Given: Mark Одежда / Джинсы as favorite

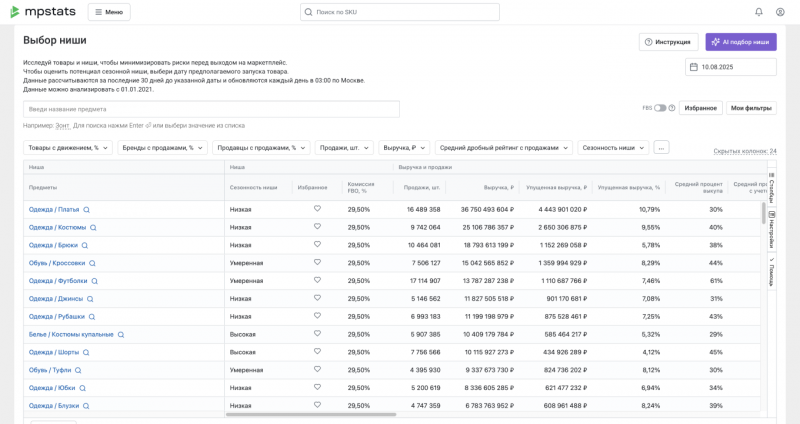Looking at the screenshot, I should coord(317,298).
